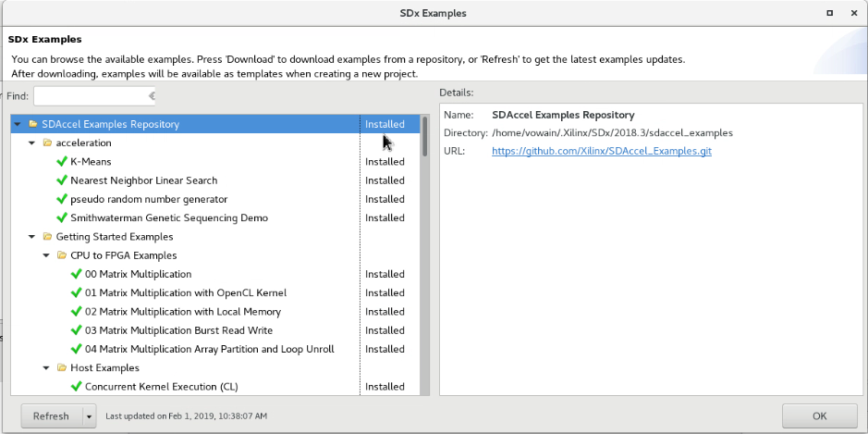868x434 pixels.
Task: Click checkmark beside 01 Matrix Multiplication with OpenCL Kernel
Action: [x=77, y=292]
